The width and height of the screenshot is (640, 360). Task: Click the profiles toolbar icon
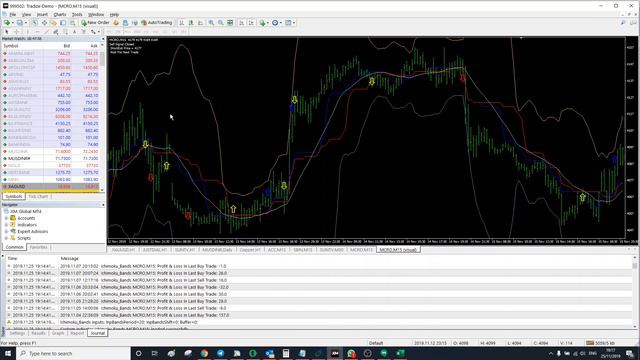(x=20, y=23)
